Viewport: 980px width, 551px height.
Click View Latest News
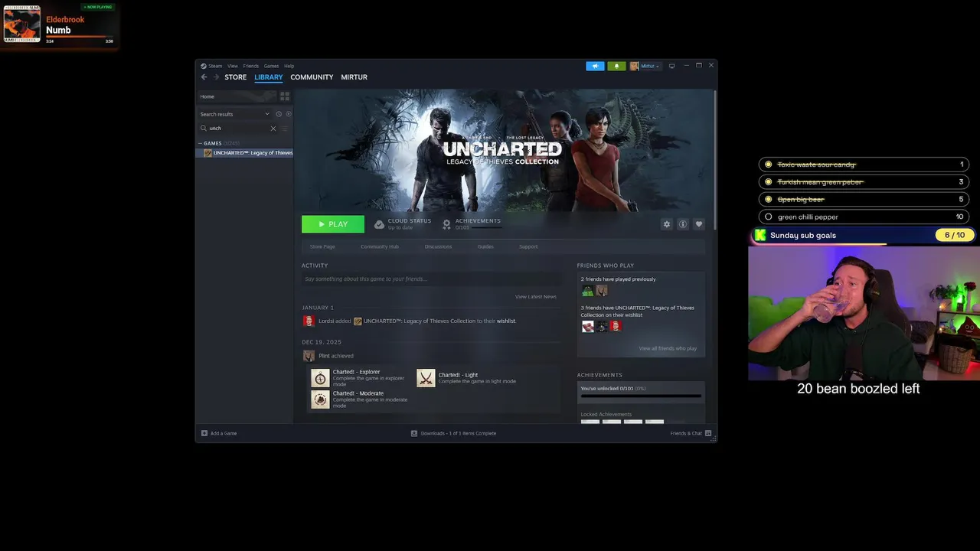pyautogui.click(x=536, y=297)
